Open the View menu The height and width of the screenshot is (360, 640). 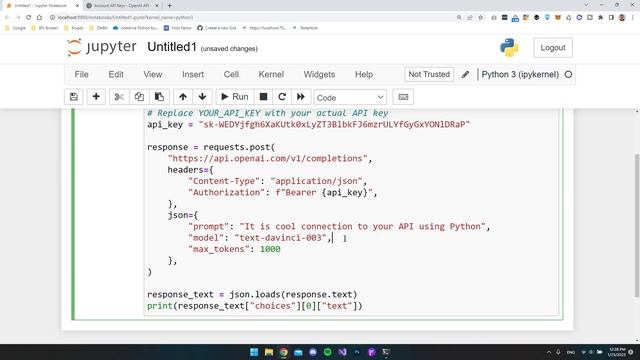pyautogui.click(x=153, y=74)
